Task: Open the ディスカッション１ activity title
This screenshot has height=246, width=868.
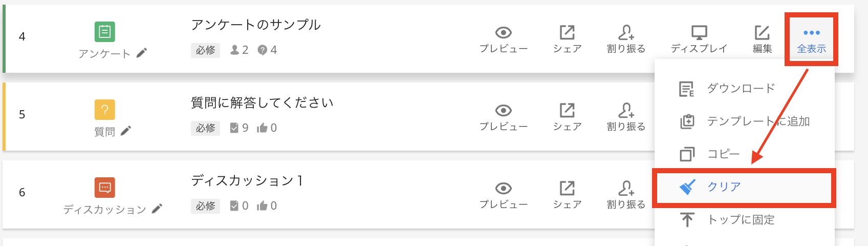Action: tap(247, 180)
